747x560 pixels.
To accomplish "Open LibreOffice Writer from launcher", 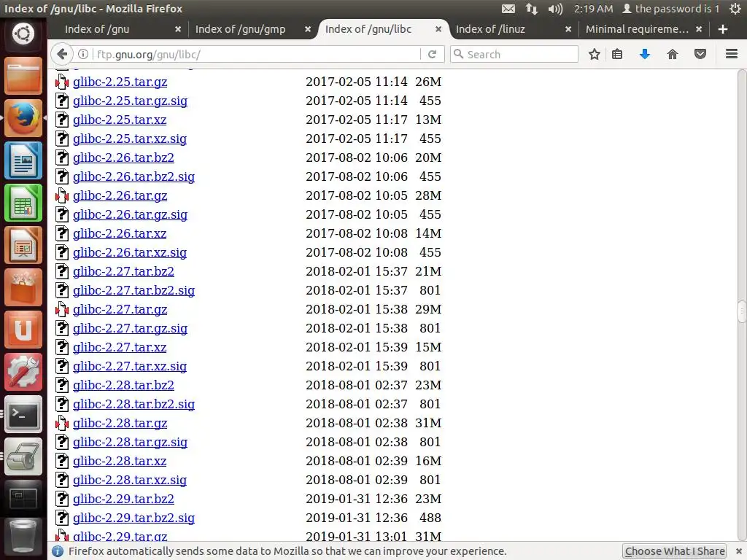I will click(x=23, y=160).
